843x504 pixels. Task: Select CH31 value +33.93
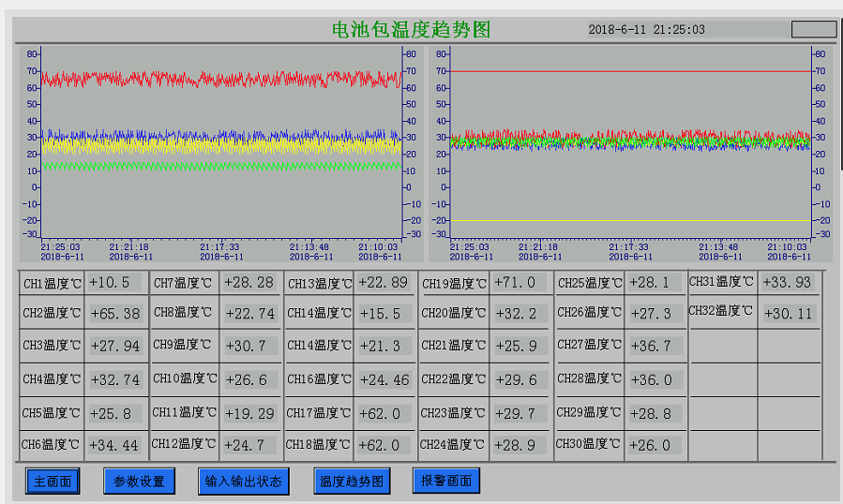coord(788,282)
